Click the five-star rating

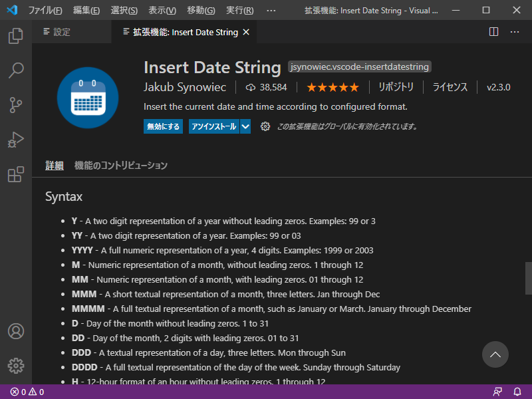tap(332, 87)
